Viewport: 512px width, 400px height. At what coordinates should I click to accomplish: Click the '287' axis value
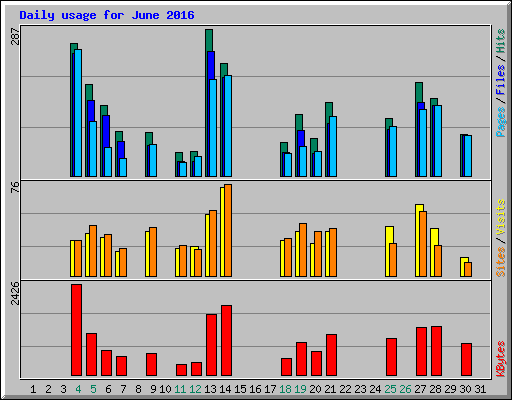(x=15, y=37)
